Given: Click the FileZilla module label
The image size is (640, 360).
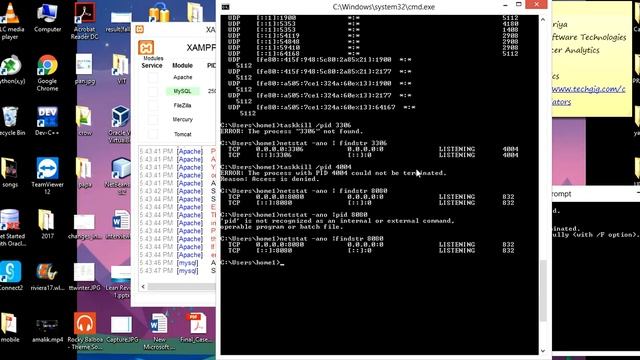Looking at the screenshot, I should click(182, 105).
